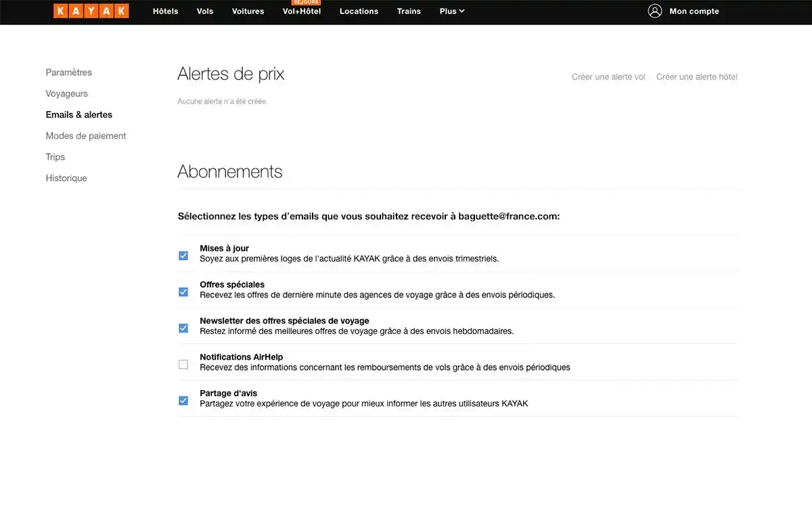Open Historique in the sidebar
The image size is (812, 508).
click(x=66, y=178)
